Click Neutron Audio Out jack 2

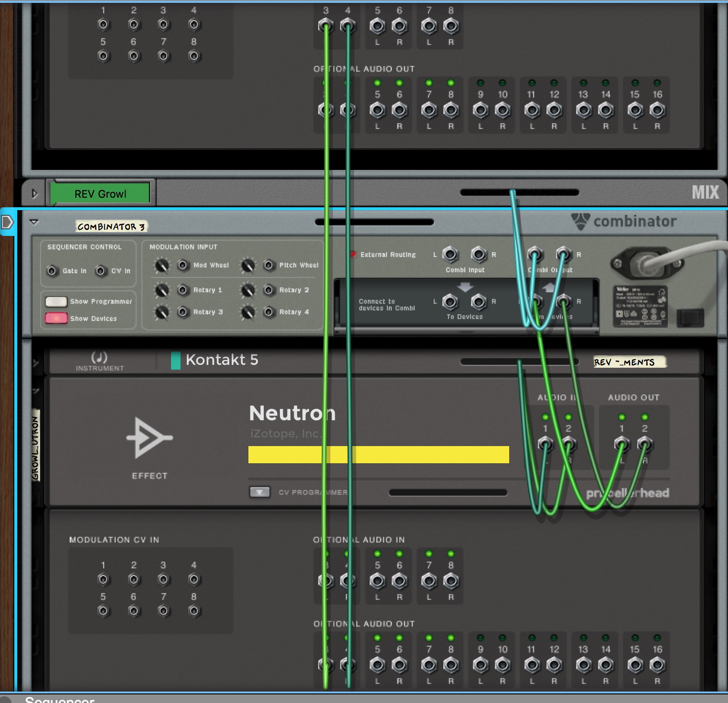[644, 445]
